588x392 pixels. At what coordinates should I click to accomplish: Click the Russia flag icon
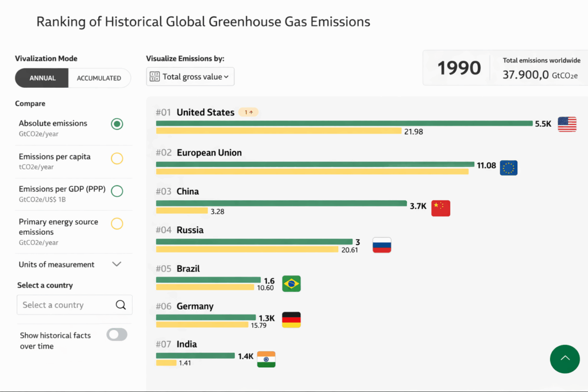pyautogui.click(x=382, y=246)
